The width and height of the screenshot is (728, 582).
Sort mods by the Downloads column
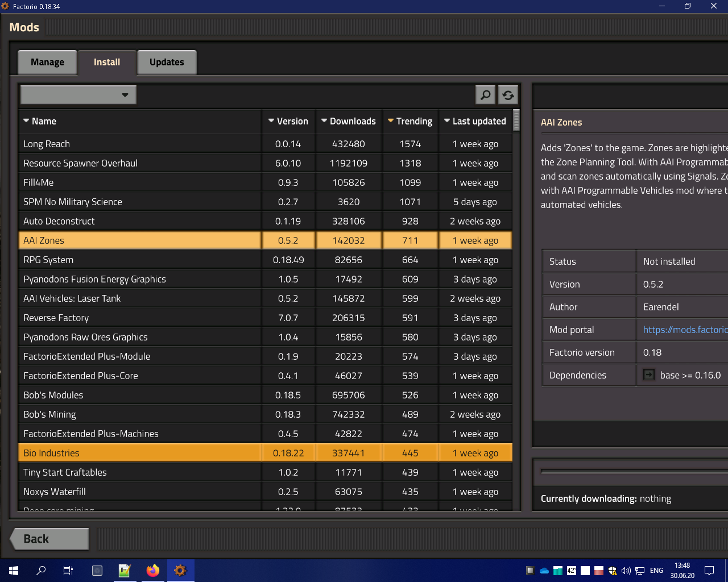(349, 121)
